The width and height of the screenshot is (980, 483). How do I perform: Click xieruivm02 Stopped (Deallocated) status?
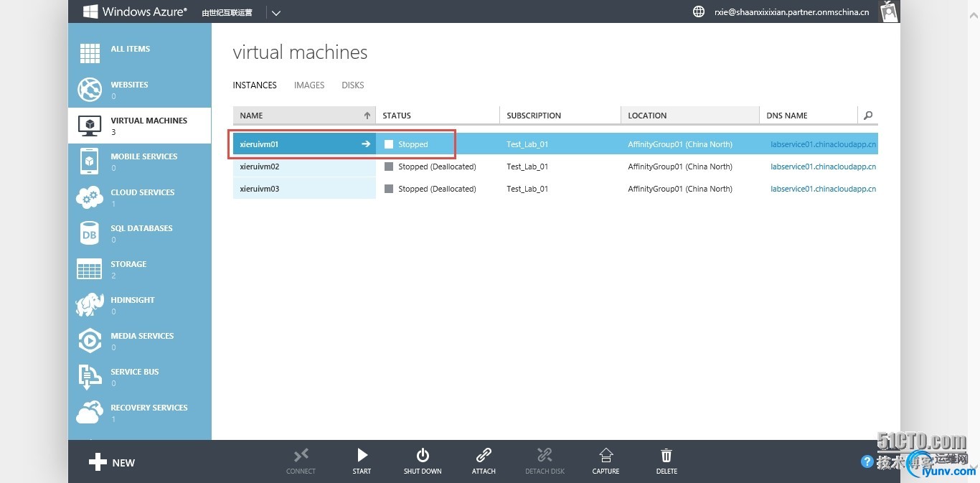click(437, 167)
